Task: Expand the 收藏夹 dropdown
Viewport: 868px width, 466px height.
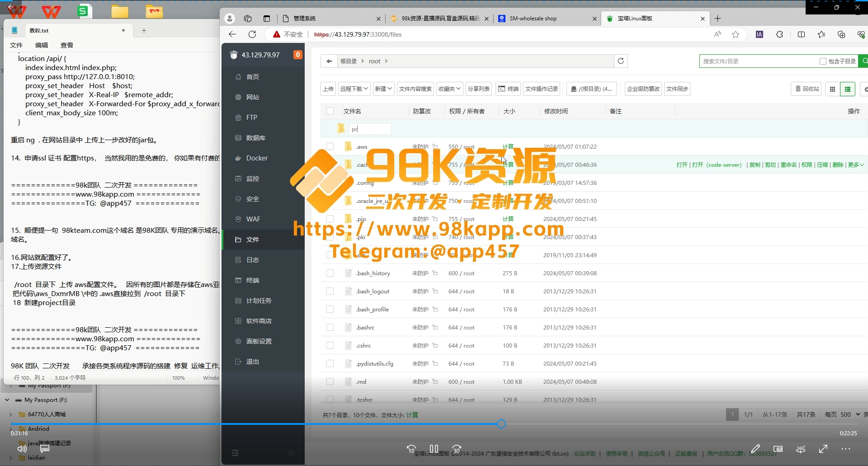Action: pos(449,89)
